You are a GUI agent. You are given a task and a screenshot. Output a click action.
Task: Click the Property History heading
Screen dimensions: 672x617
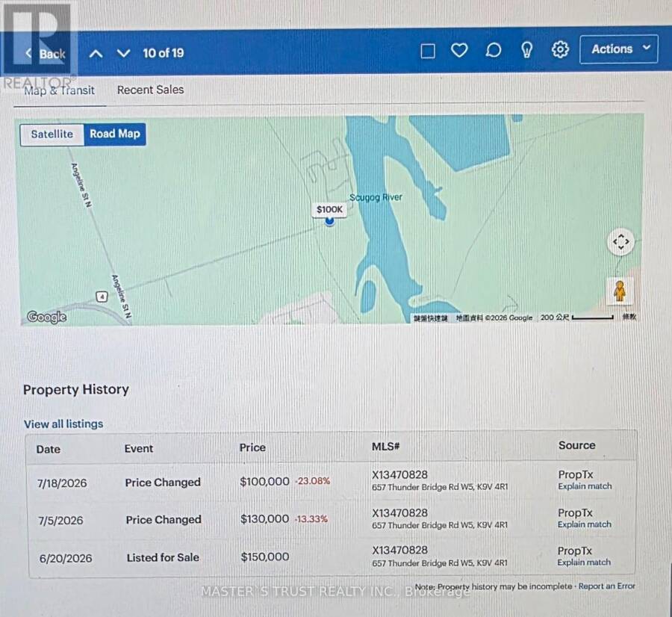tap(76, 389)
